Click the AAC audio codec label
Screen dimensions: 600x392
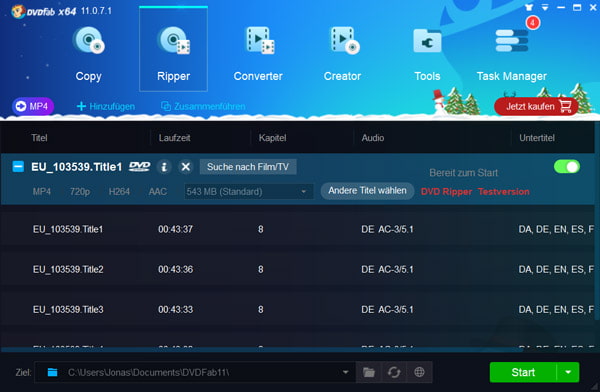click(x=158, y=191)
